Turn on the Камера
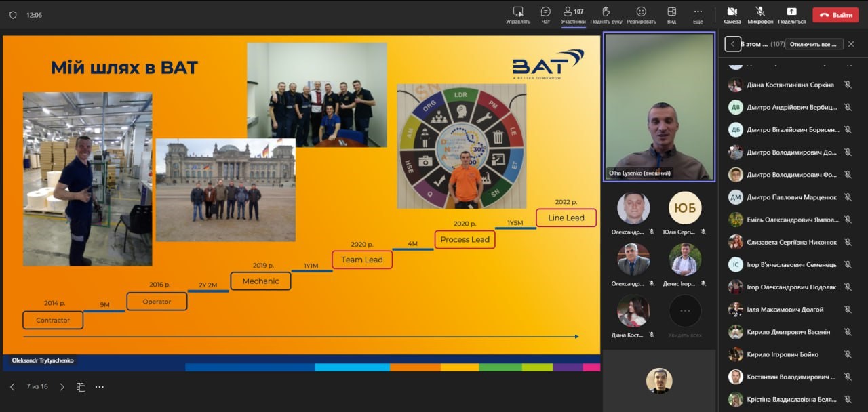Image resolution: width=868 pixels, height=412 pixels. 732,15
